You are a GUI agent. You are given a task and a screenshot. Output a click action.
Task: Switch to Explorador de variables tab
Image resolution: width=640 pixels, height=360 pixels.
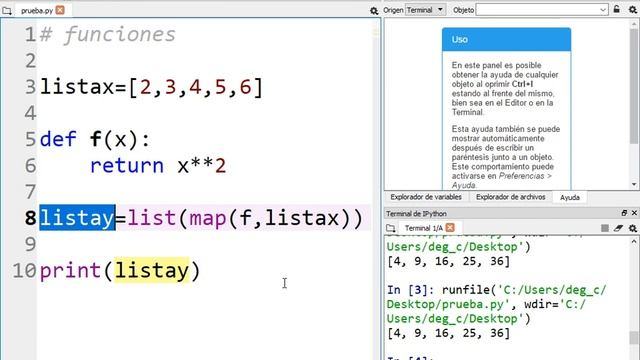(x=426, y=197)
